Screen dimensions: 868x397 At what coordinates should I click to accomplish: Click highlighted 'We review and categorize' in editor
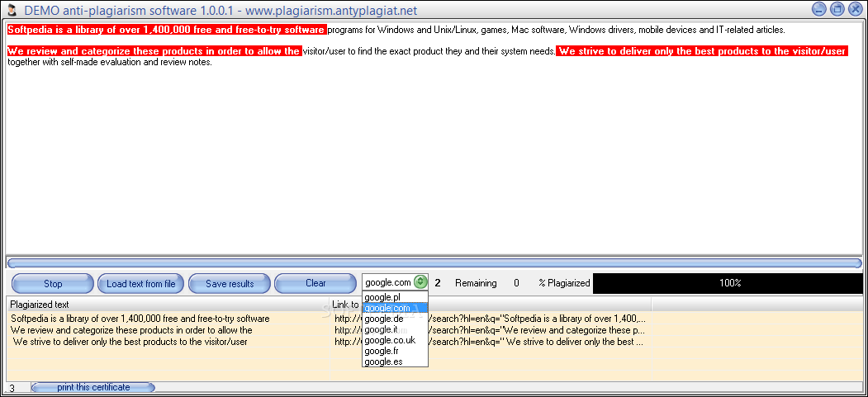154,51
